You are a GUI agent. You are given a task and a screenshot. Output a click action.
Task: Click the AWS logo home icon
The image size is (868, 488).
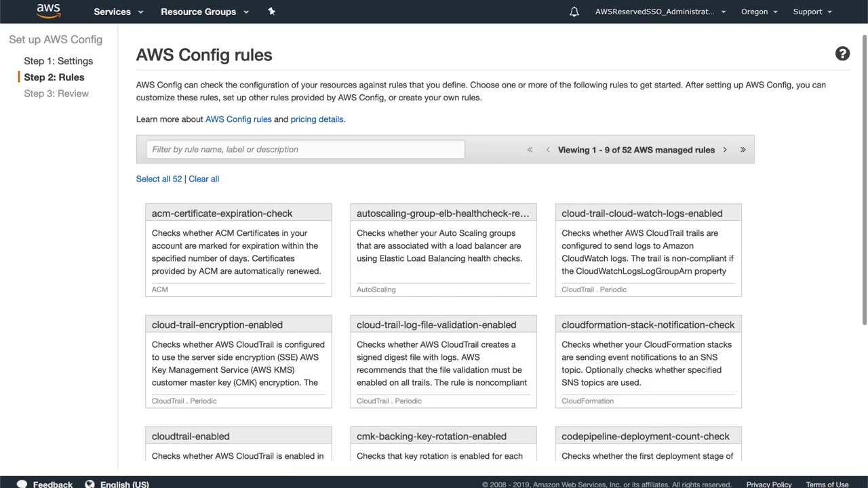pos(48,11)
